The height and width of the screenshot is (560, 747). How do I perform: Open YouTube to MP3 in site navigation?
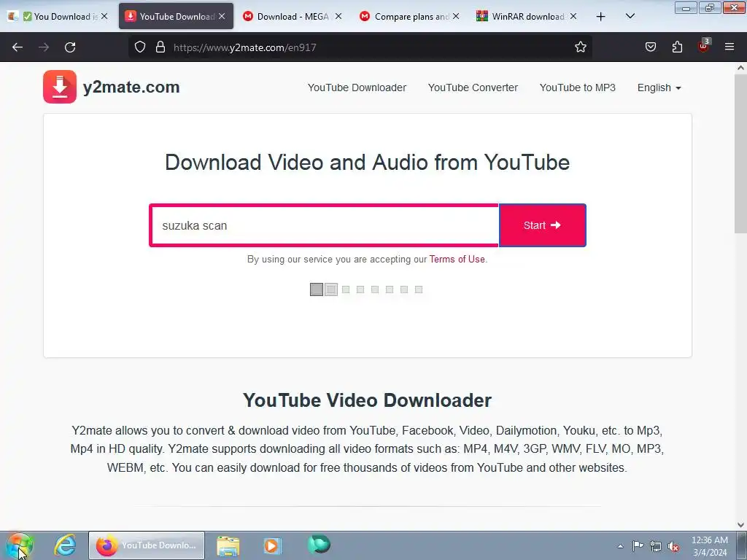578,87
